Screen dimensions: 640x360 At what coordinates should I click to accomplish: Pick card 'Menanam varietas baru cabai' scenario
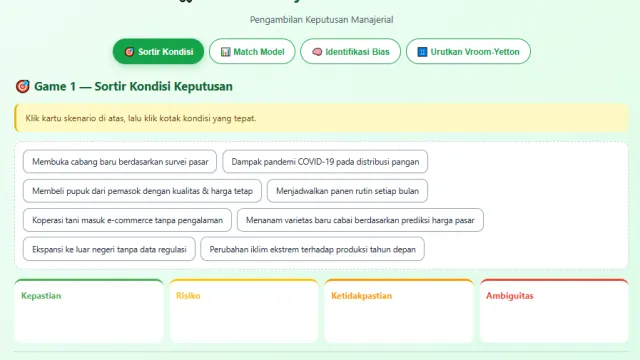(x=360, y=220)
